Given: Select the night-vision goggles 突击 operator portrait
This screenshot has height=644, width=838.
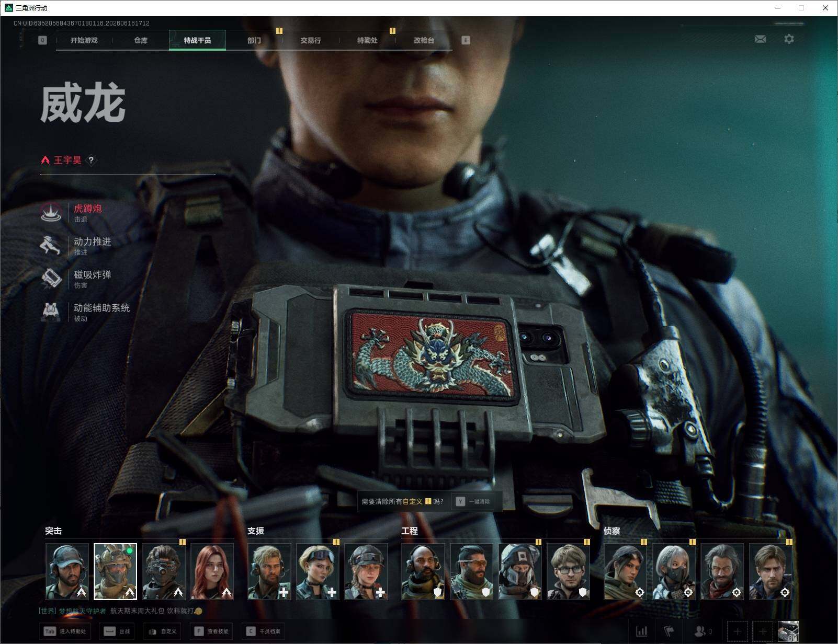Looking at the screenshot, I should pos(164,571).
